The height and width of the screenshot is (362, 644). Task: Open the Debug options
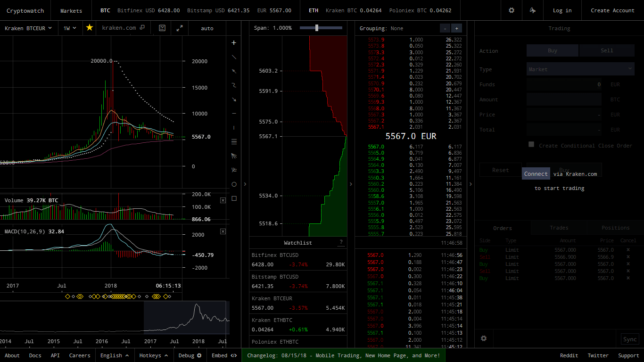pyautogui.click(x=190, y=355)
